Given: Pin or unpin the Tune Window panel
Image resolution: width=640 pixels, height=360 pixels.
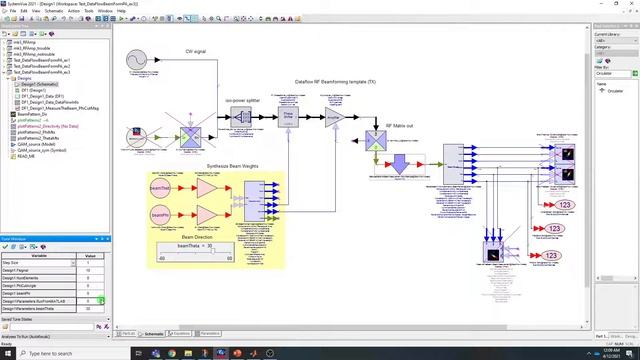Looking at the screenshot, I should pyautogui.click(x=102, y=239).
